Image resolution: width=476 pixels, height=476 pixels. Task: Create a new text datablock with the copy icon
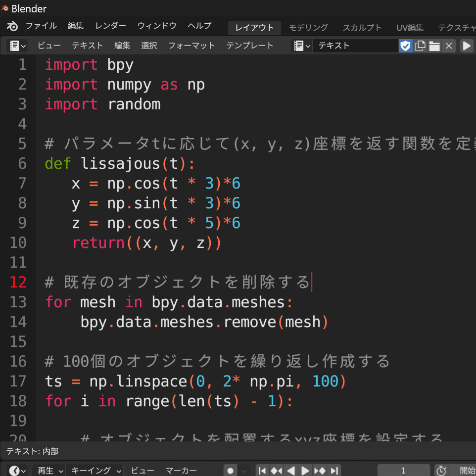pyautogui.click(x=420, y=46)
